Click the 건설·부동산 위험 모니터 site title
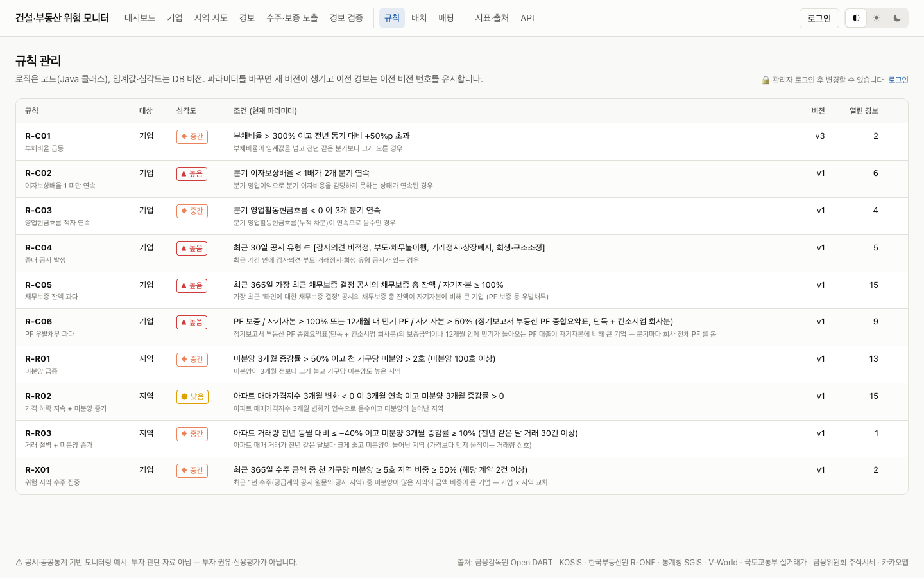Viewport: 924px width, 578px height. [62, 18]
